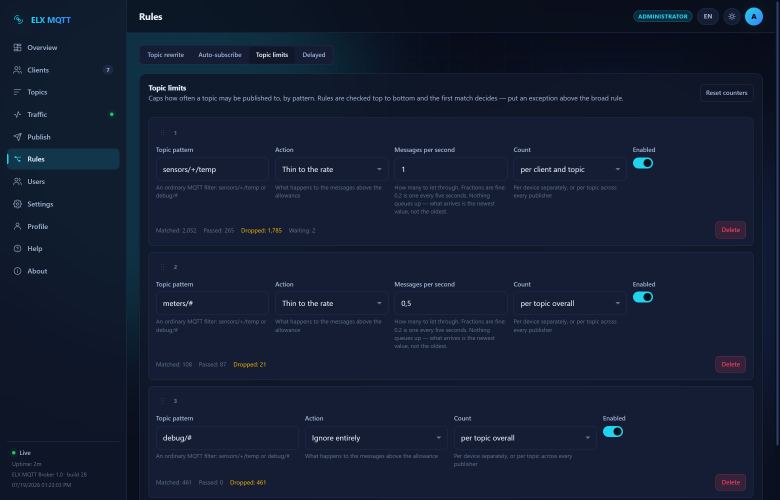Turn off the debug/# rule toggle
Image resolution: width=780 pixels, height=500 pixels.
coord(613,432)
